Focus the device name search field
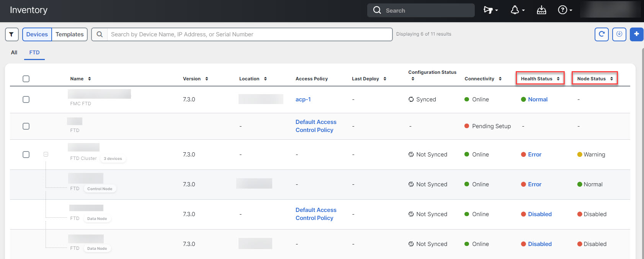 (250, 34)
